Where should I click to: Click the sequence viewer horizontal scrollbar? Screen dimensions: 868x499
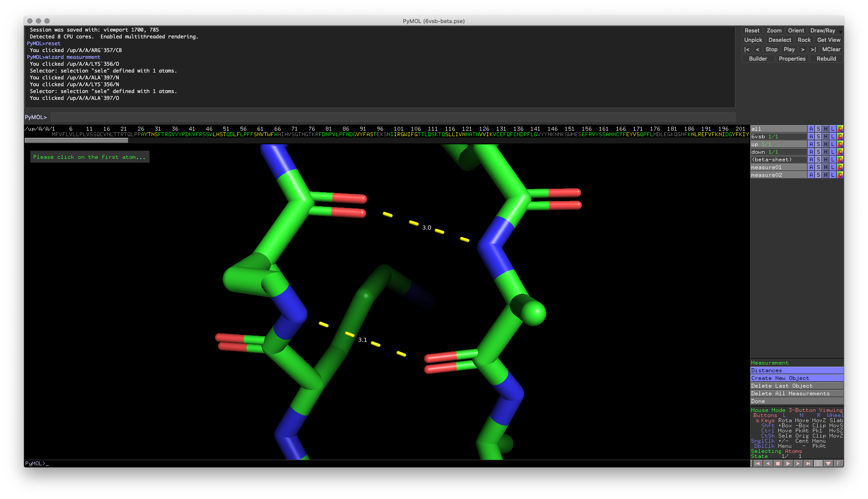pyautogui.click(x=76, y=140)
